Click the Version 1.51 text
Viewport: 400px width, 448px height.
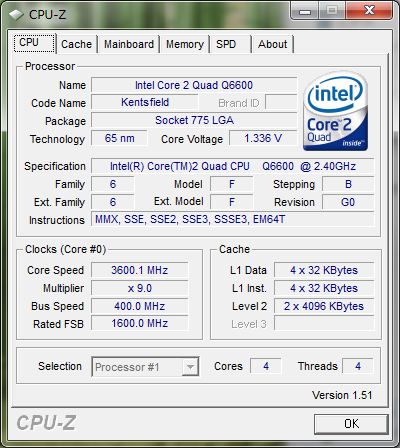pos(342,395)
